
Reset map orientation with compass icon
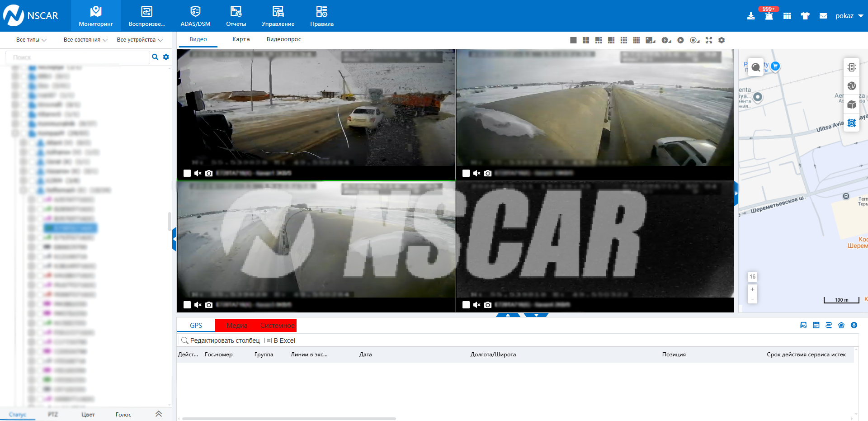852,123
